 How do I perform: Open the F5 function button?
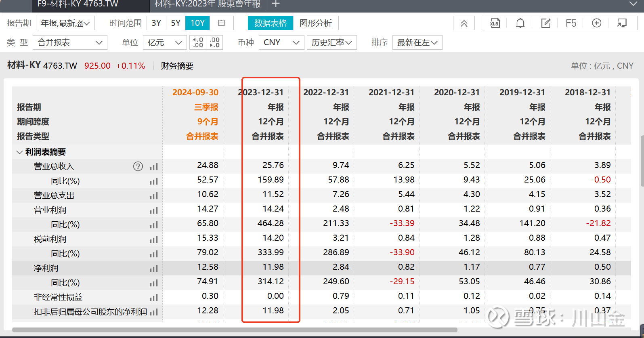point(571,23)
